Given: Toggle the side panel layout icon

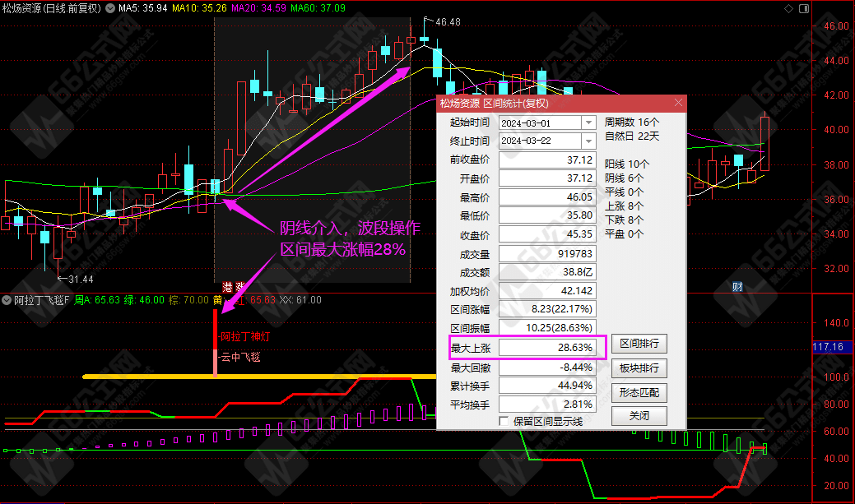Looking at the screenshot, I should coord(803,8).
